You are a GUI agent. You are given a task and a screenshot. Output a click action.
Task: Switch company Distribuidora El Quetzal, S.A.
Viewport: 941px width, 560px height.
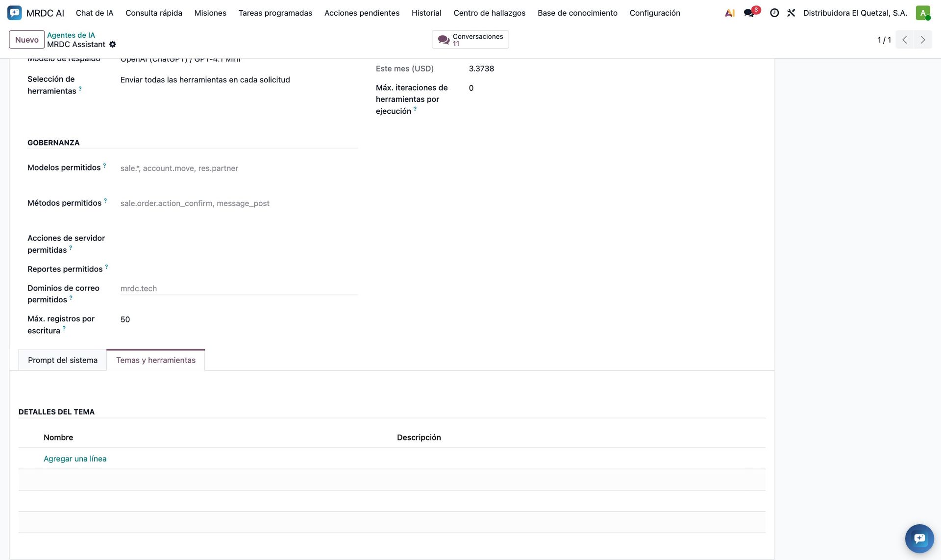pos(855,13)
